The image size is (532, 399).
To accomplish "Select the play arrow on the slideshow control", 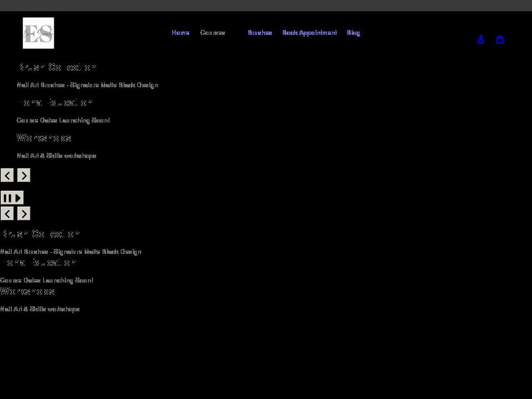I will (x=17, y=198).
